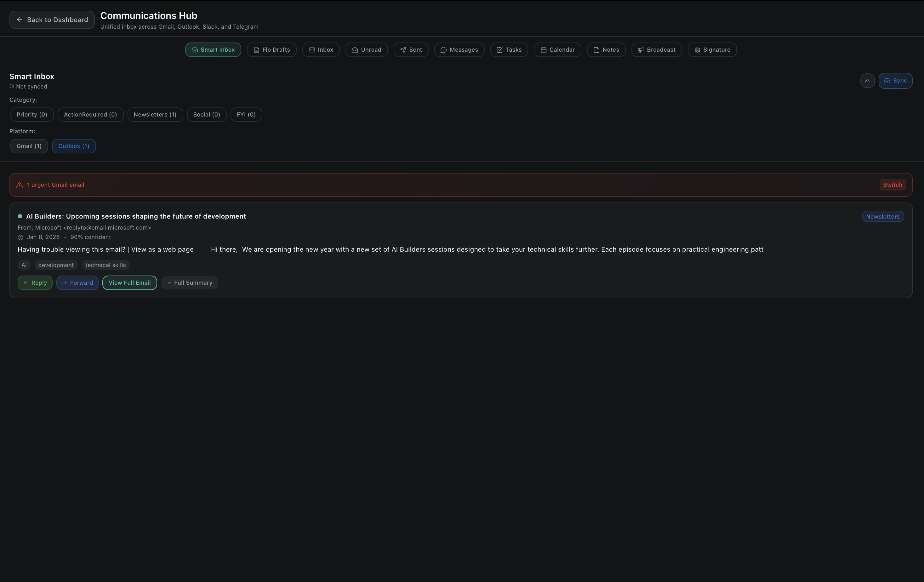Toggle the Priority category filter
This screenshot has width=924, height=582.
click(x=31, y=115)
